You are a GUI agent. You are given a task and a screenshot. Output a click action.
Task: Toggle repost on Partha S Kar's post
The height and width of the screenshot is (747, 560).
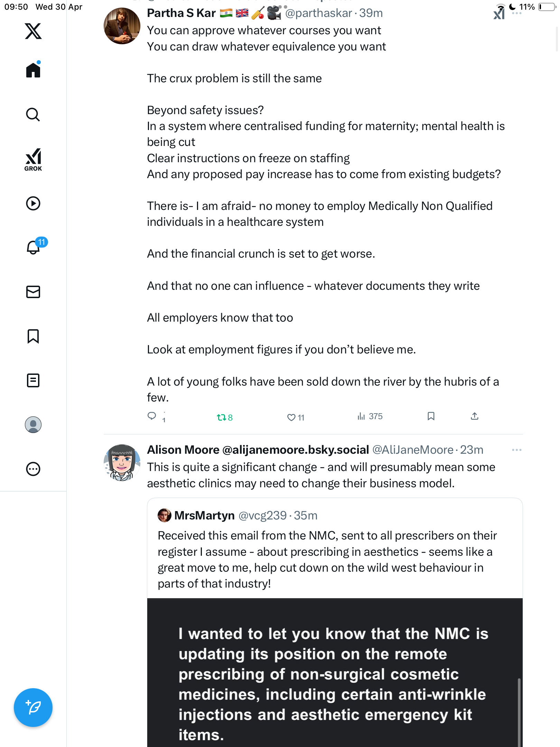(225, 417)
